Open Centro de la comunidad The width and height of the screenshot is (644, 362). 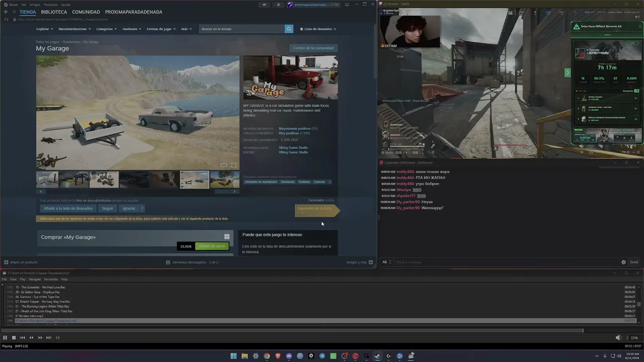(x=313, y=48)
